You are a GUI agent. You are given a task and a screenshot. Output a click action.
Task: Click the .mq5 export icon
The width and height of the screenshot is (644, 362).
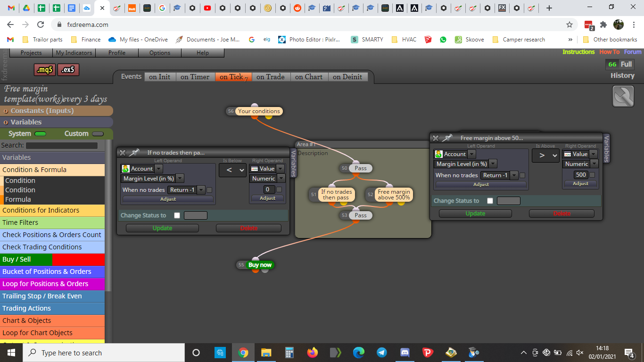(45, 70)
